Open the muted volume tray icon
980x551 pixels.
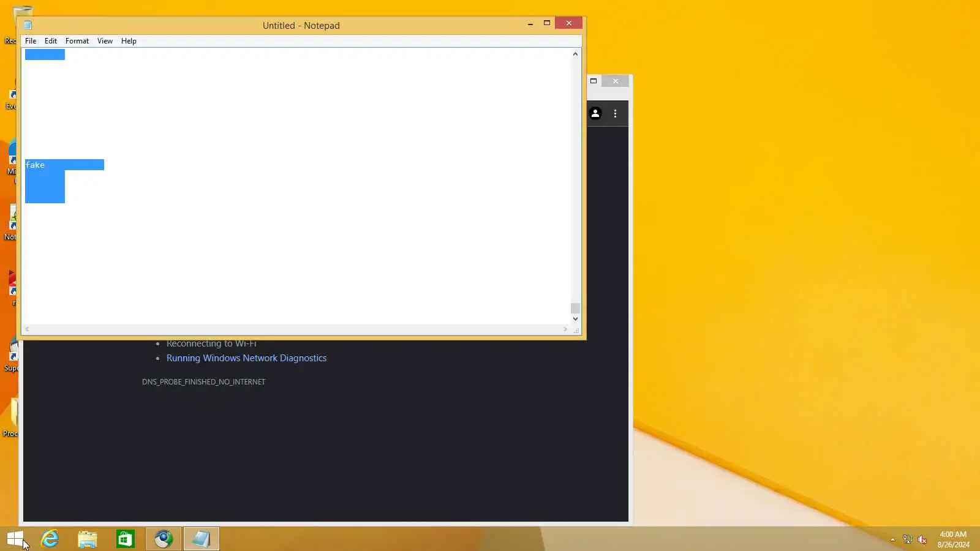[922, 540]
